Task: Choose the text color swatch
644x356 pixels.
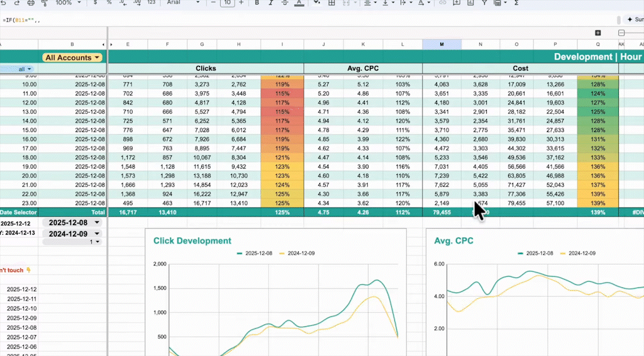Action: (x=299, y=3)
